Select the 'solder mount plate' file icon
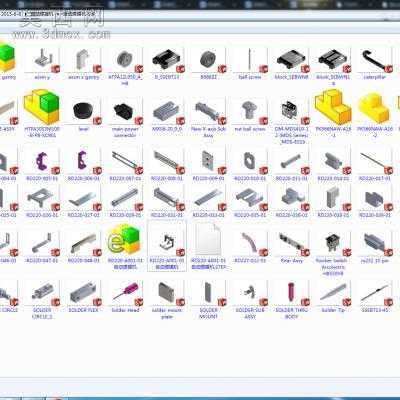This screenshot has width=400, height=400. pyautogui.click(x=167, y=293)
